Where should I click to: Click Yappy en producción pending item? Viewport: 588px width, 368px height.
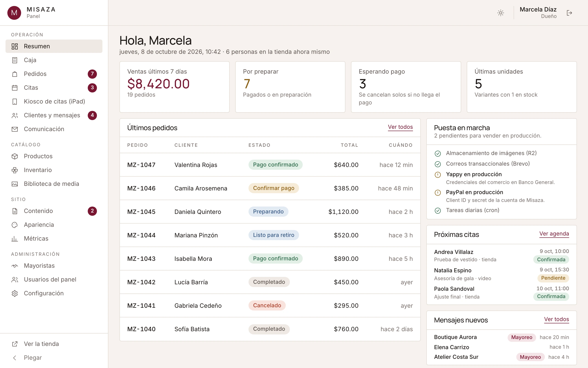[x=501, y=178]
